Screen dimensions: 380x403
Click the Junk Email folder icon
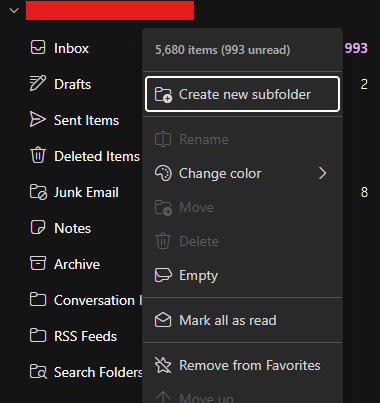[x=38, y=192]
